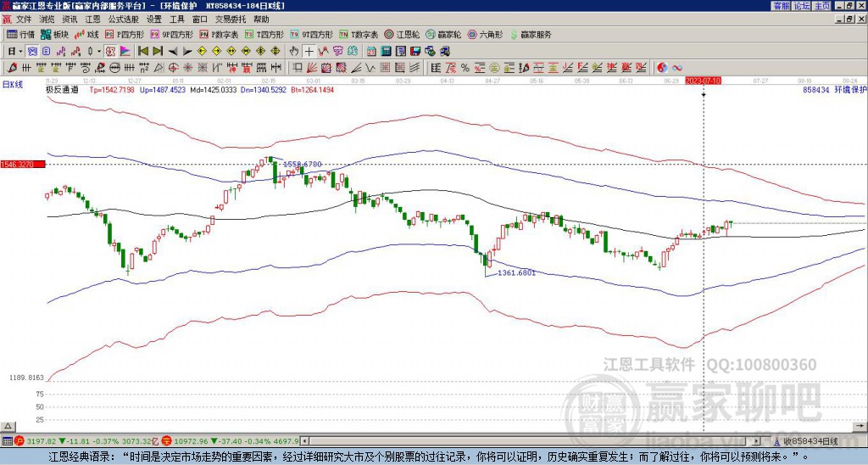
Task: Switch to K线 chart view
Action: 86,34
